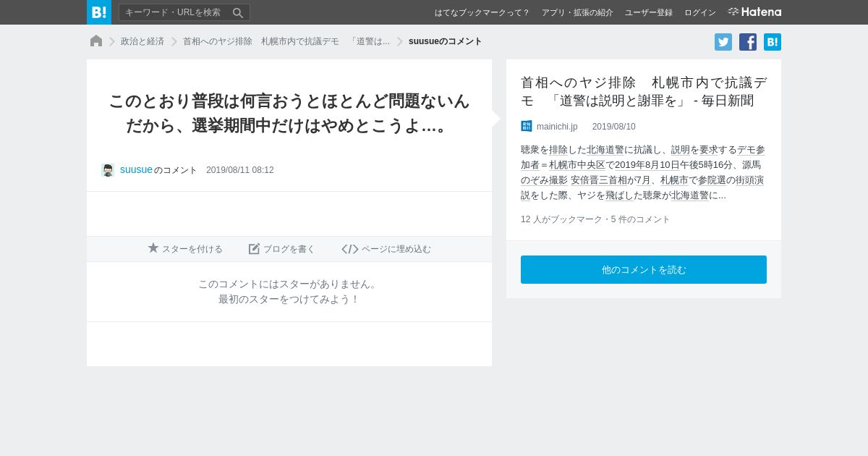
Task: Open 首相へのヤジ排除 breadcrumb link
Action: click(x=286, y=41)
